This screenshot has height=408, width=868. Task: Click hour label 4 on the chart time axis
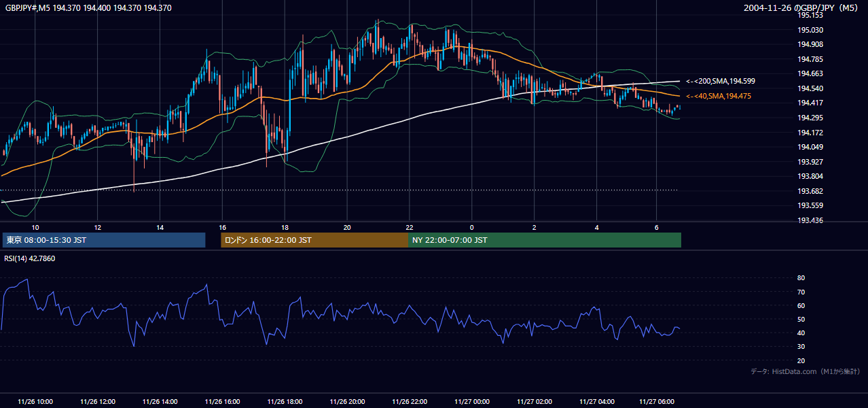tap(596, 227)
